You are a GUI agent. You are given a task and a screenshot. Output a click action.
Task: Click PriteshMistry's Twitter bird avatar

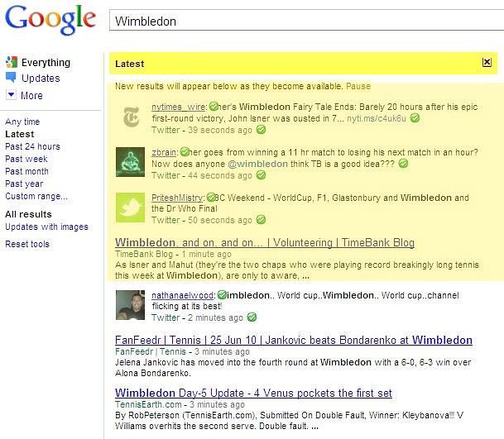point(130,208)
